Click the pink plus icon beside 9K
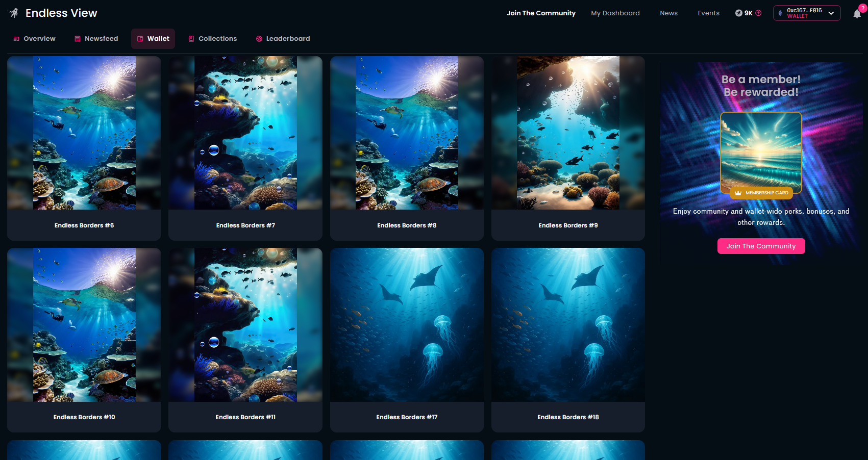The width and height of the screenshot is (868, 460). tap(758, 13)
